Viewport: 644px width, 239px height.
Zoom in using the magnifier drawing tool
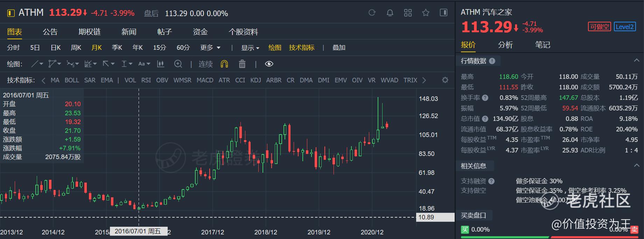[178, 64]
